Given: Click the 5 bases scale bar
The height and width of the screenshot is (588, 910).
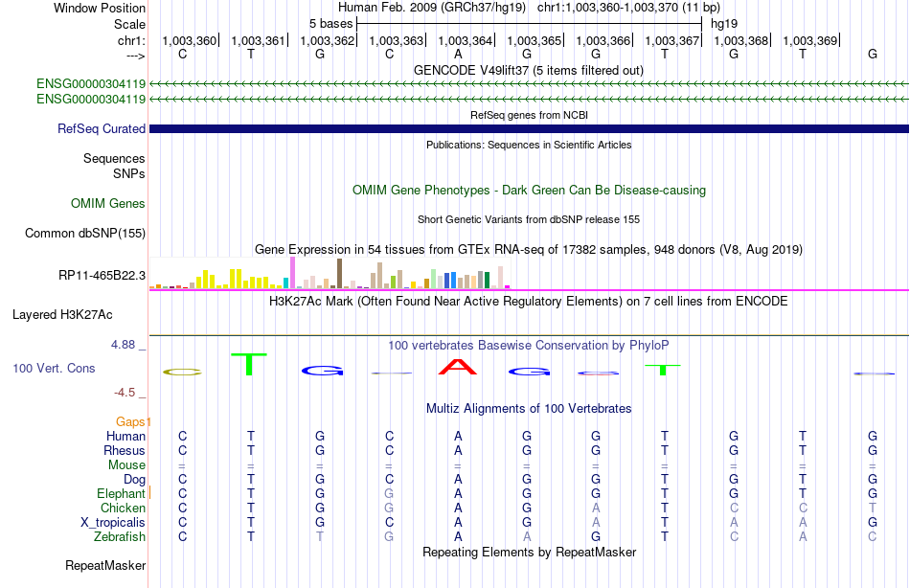Looking at the screenshot, I should pyautogui.click(x=529, y=24).
